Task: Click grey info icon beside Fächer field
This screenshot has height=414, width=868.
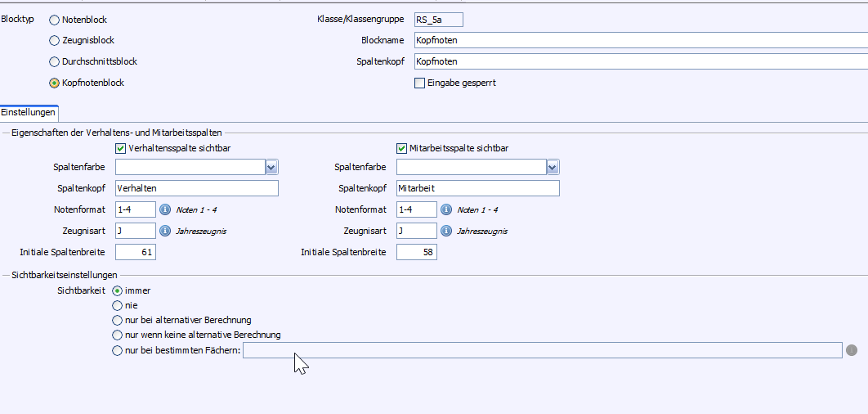Action: 852,350
